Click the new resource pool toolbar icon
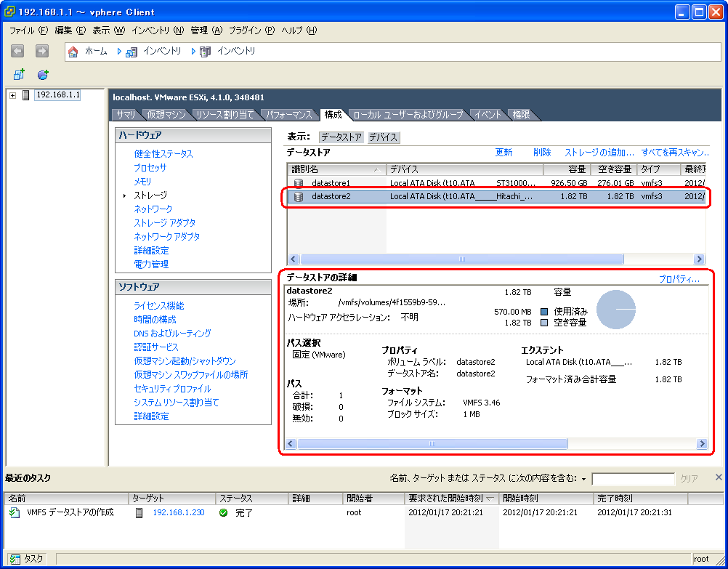The width and height of the screenshot is (728, 569). click(x=43, y=74)
